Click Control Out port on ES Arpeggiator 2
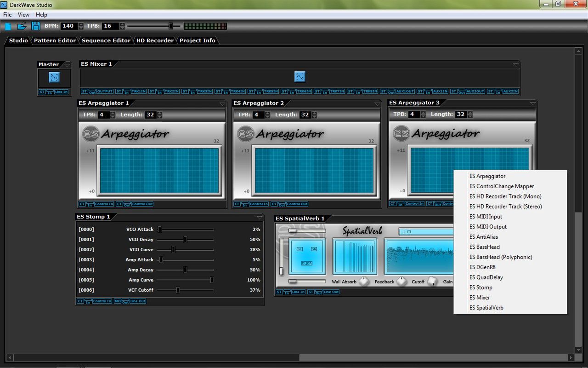Screen dimensions: 588x368 (297, 204)
